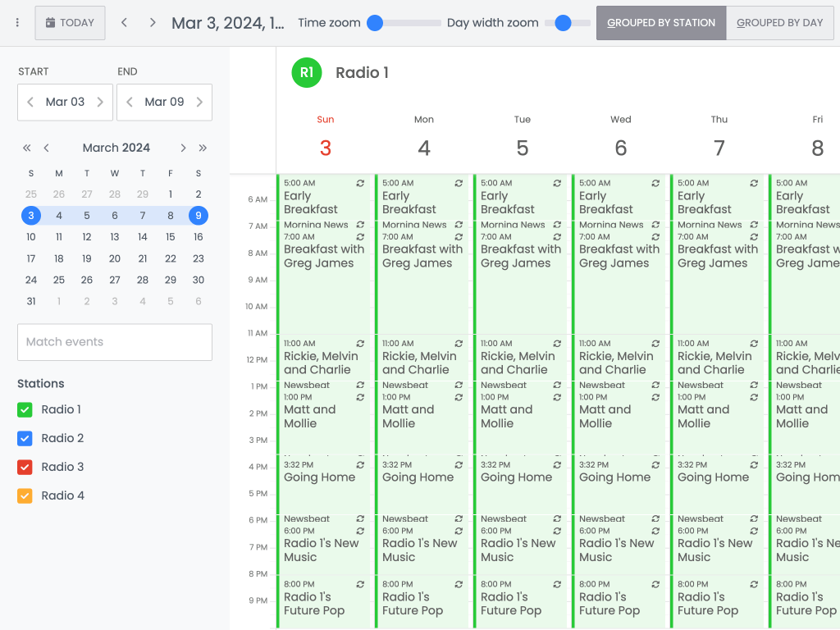Open the March 2024 month picker title

[116, 148]
